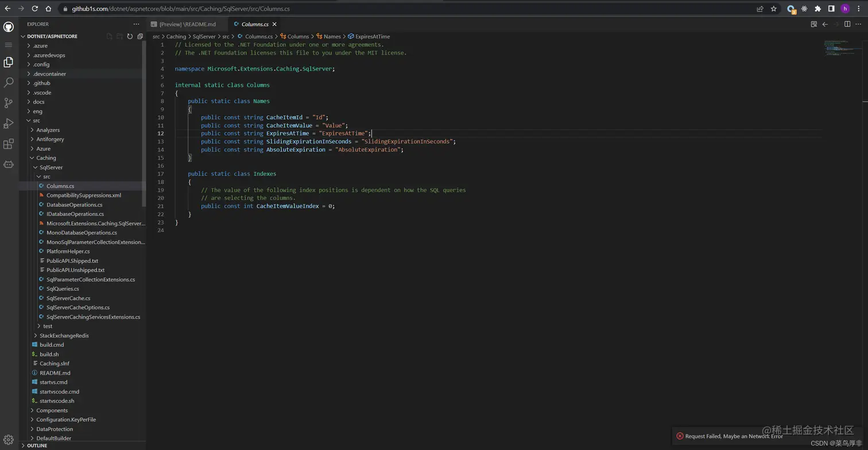Viewport: 868px width, 450px height.
Task: Share this page icon in address bar
Action: pyautogui.click(x=760, y=9)
